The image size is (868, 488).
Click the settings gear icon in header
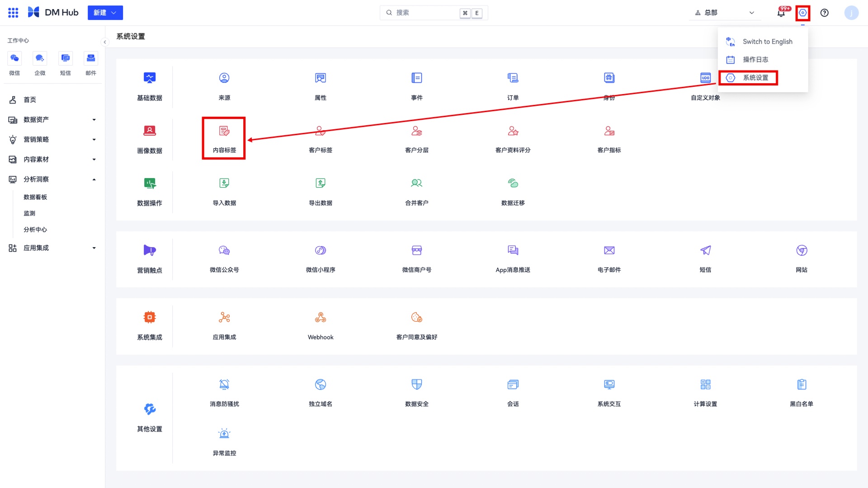point(803,13)
